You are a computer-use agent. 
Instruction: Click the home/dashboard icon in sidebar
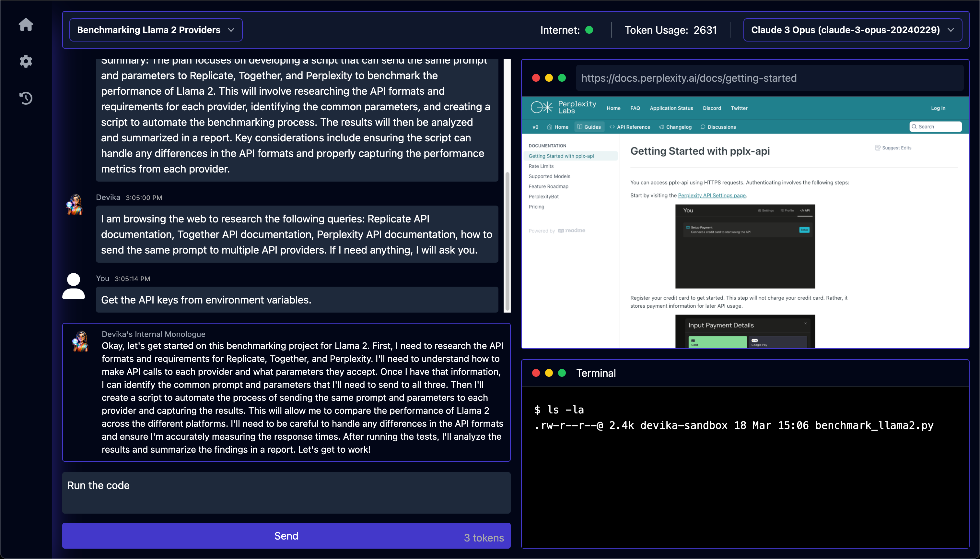pyautogui.click(x=26, y=24)
